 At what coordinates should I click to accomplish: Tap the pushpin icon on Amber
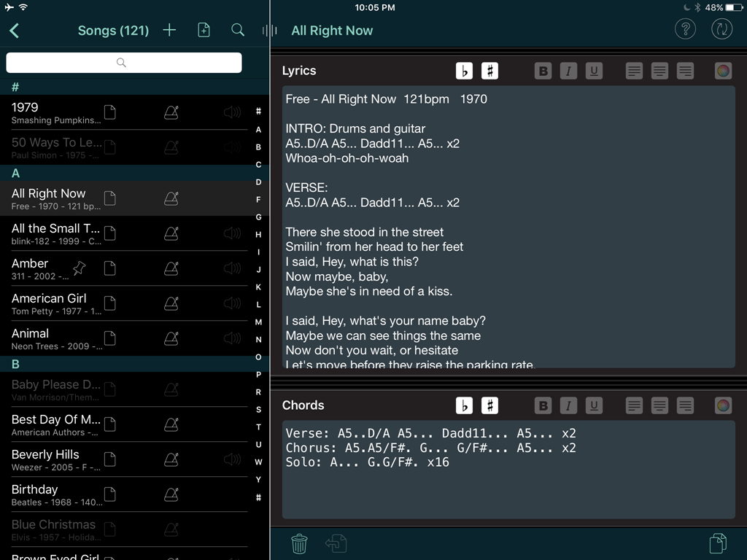[79, 268]
